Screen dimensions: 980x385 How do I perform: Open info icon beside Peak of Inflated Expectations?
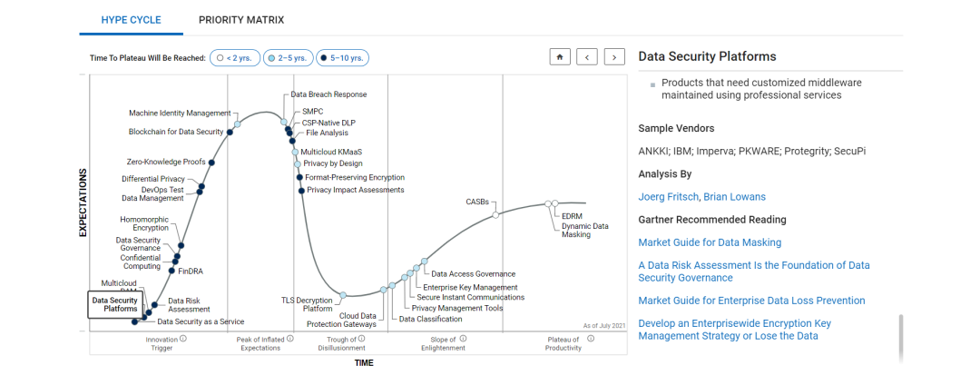[x=290, y=338]
